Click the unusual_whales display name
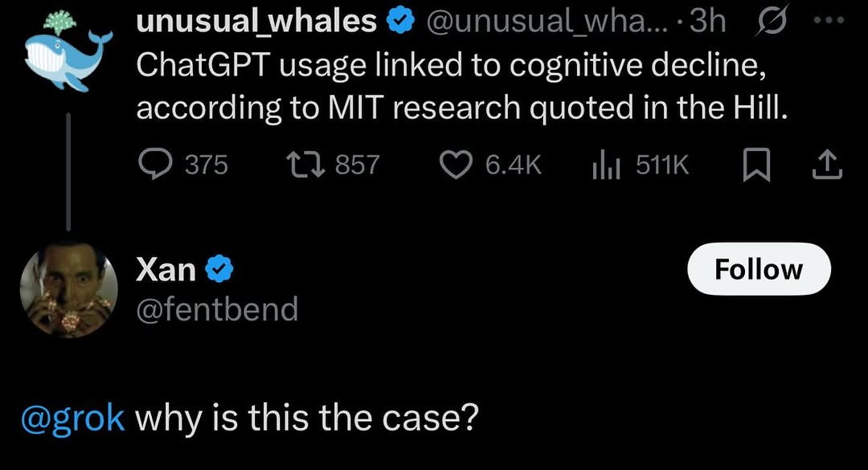The width and height of the screenshot is (868, 470). click(x=256, y=22)
